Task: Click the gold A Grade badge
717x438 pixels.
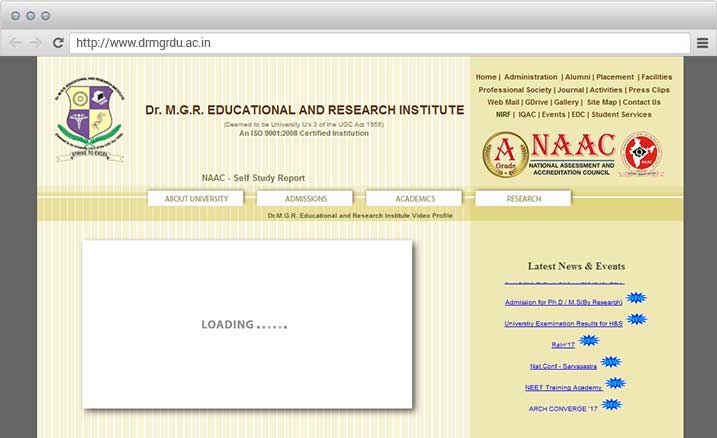Action: click(505, 155)
